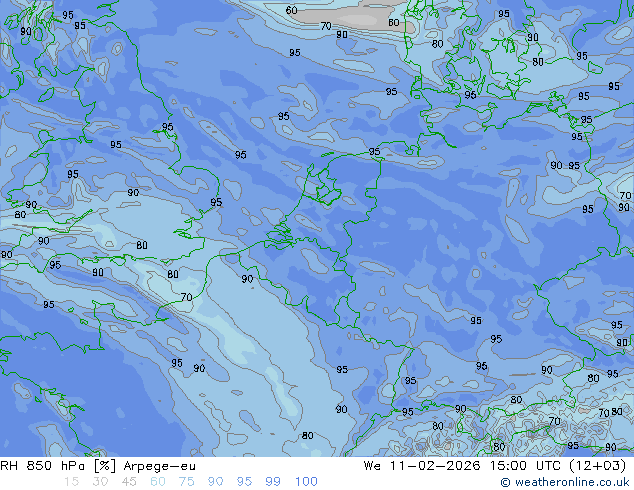Image resolution: width=634 pixels, height=490 pixels.
Task: Open the weatheronline.co.uk copyright link
Action: coord(565,482)
